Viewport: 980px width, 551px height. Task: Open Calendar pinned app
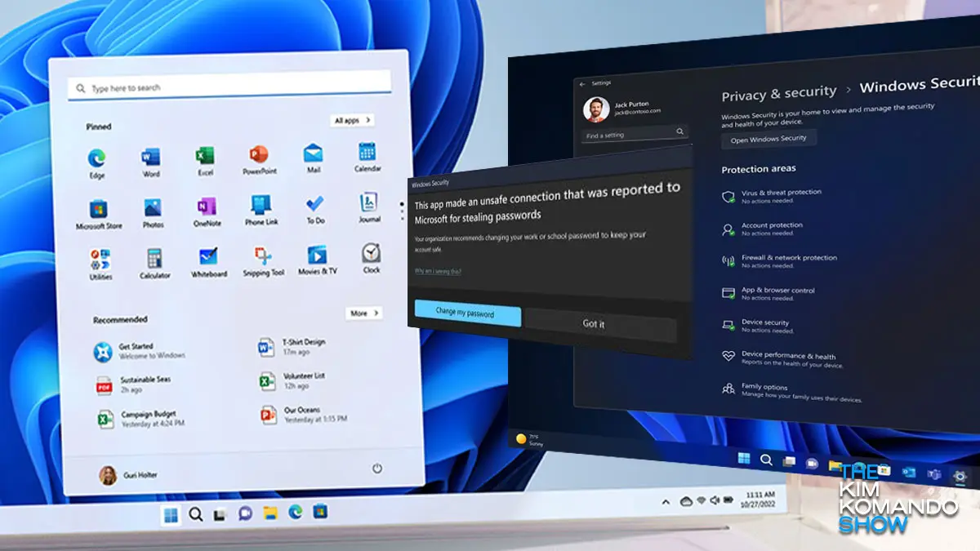pos(367,157)
